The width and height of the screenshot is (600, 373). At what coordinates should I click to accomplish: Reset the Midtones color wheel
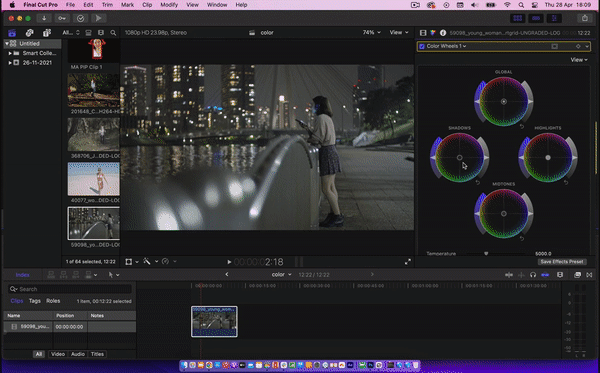[522, 238]
